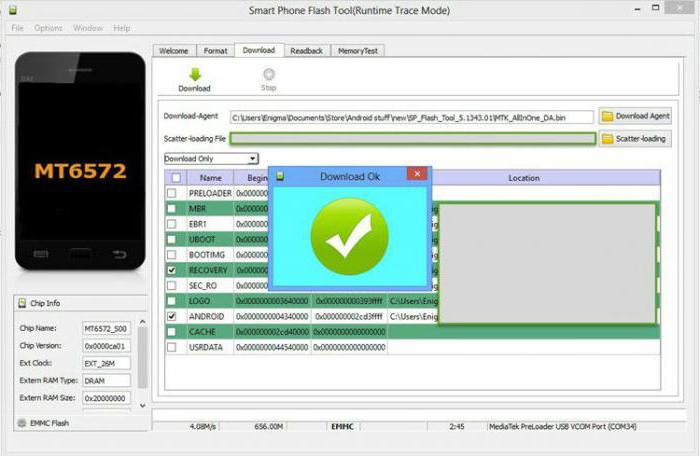Click the folder icon on Download Agent button
The width and height of the screenshot is (700, 456).
tap(608, 117)
